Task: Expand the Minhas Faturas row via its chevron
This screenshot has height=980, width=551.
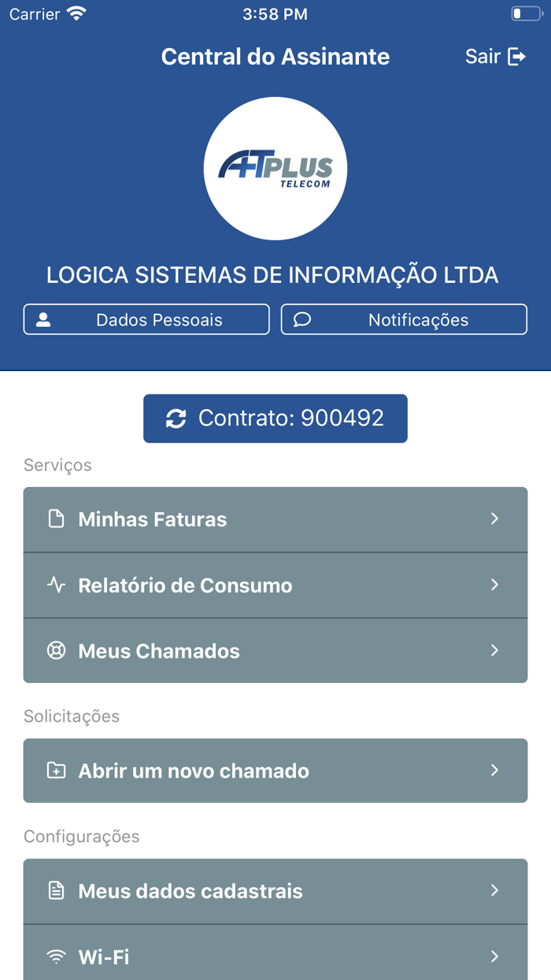Action: [x=495, y=518]
